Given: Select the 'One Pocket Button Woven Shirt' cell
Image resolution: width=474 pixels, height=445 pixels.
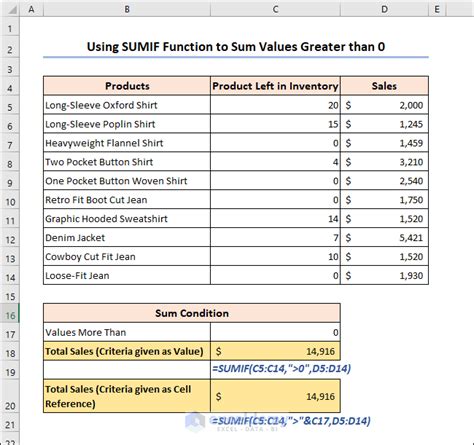Looking at the screenshot, I should (127, 181).
